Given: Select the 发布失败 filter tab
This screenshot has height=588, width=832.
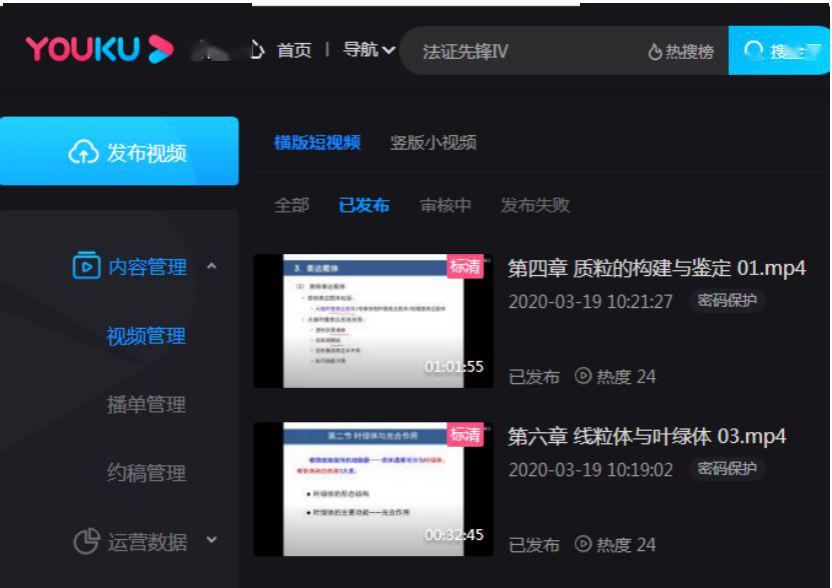Looking at the screenshot, I should [x=535, y=205].
